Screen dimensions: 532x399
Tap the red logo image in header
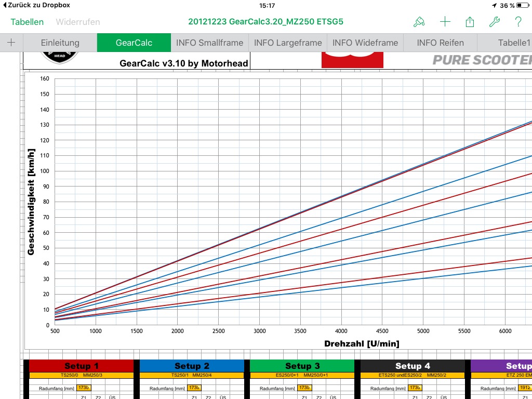point(352,60)
